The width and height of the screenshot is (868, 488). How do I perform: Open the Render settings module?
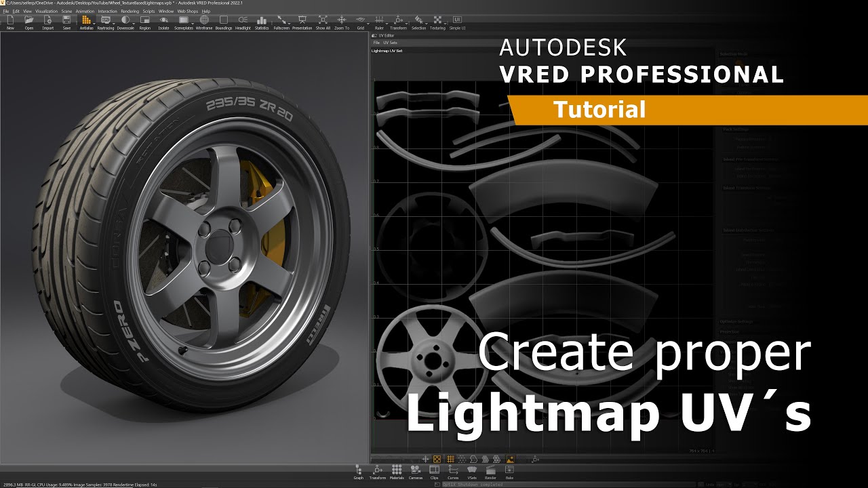(490, 472)
